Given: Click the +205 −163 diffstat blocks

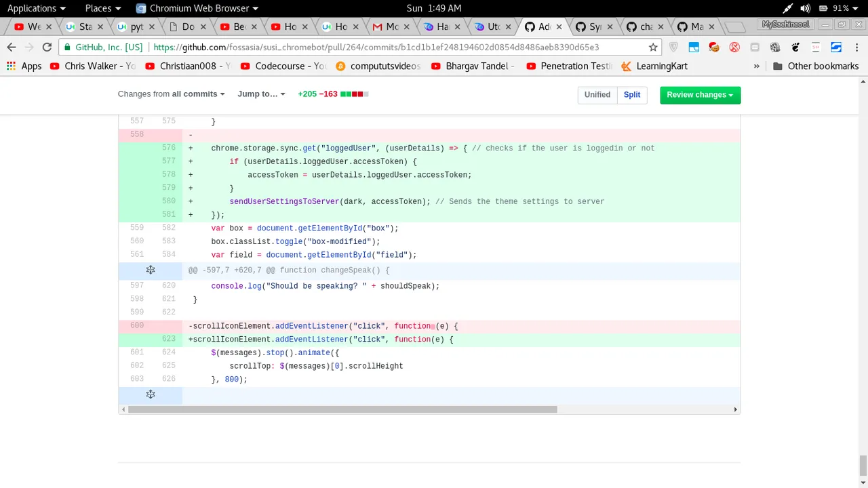Looking at the screenshot, I should point(354,94).
